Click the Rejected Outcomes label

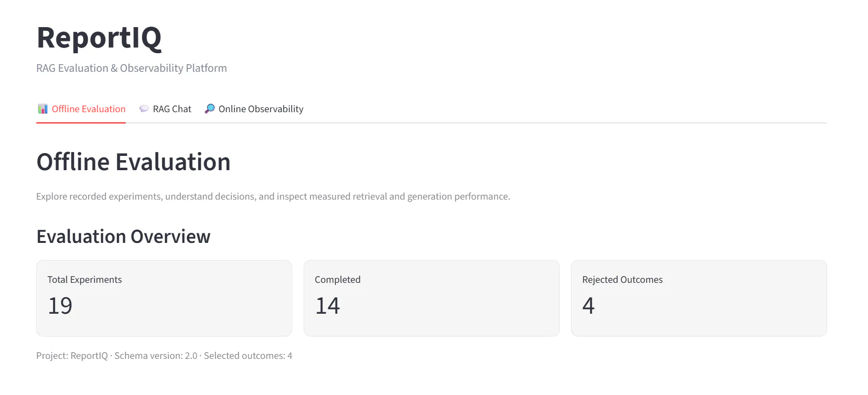click(622, 279)
